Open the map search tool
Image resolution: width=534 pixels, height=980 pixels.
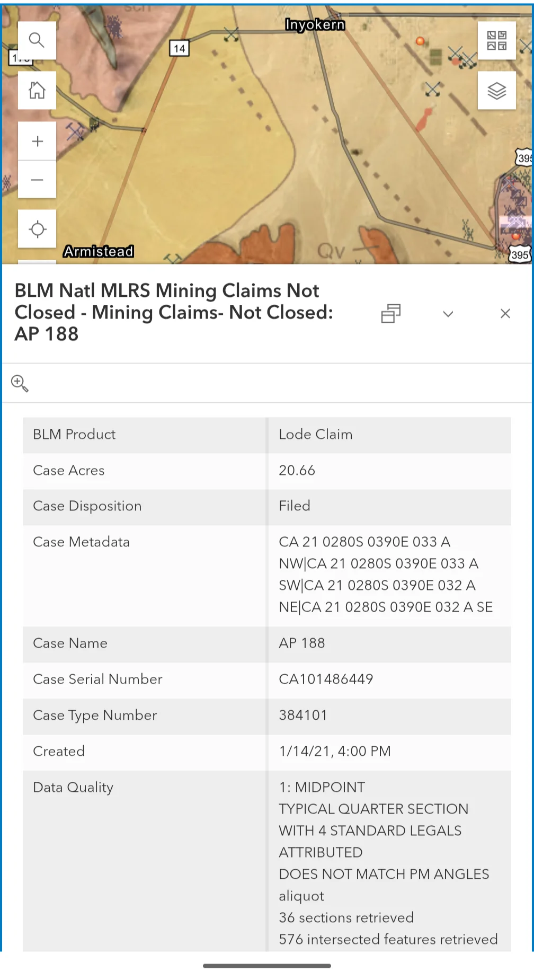37,40
